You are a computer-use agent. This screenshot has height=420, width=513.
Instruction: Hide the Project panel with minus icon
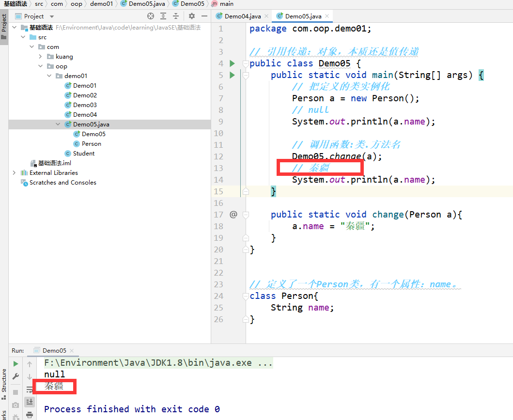[204, 16]
